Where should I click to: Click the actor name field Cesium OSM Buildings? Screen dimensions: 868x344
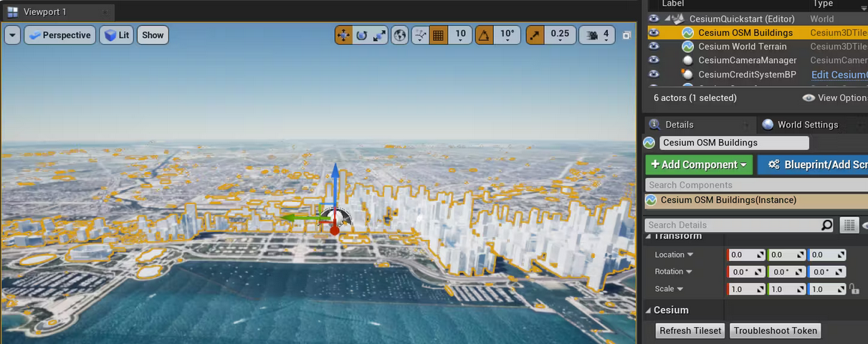[734, 143]
